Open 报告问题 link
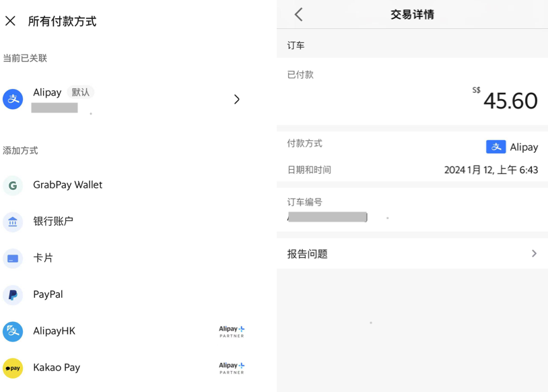Image resolution: width=548 pixels, height=392 pixels. pyautogui.click(x=308, y=254)
